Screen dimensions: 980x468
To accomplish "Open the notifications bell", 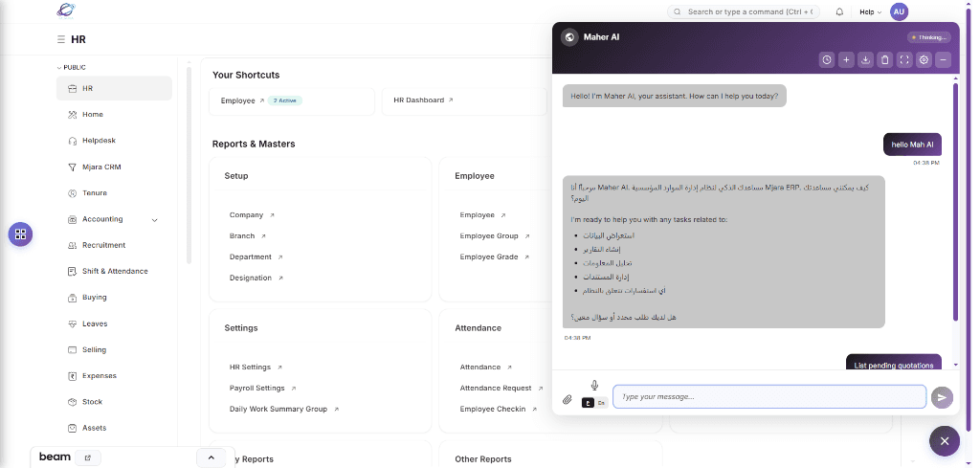I will point(839,11).
